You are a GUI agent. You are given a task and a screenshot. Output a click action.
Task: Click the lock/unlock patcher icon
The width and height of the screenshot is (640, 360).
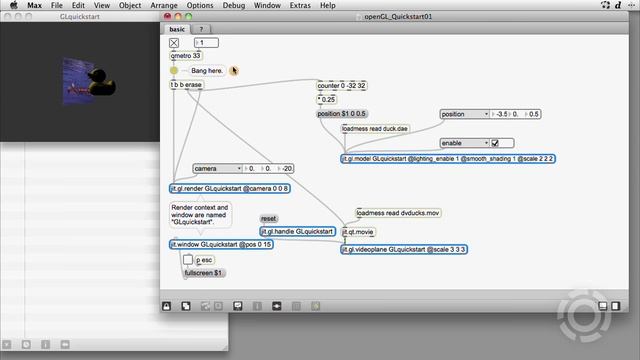(x=167, y=306)
